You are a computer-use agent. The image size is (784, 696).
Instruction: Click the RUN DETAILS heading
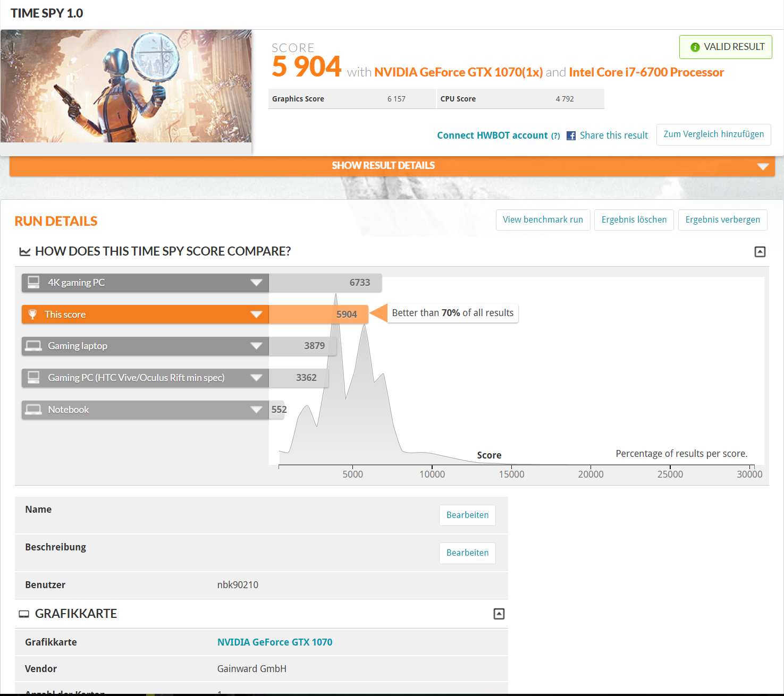[56, 221]
